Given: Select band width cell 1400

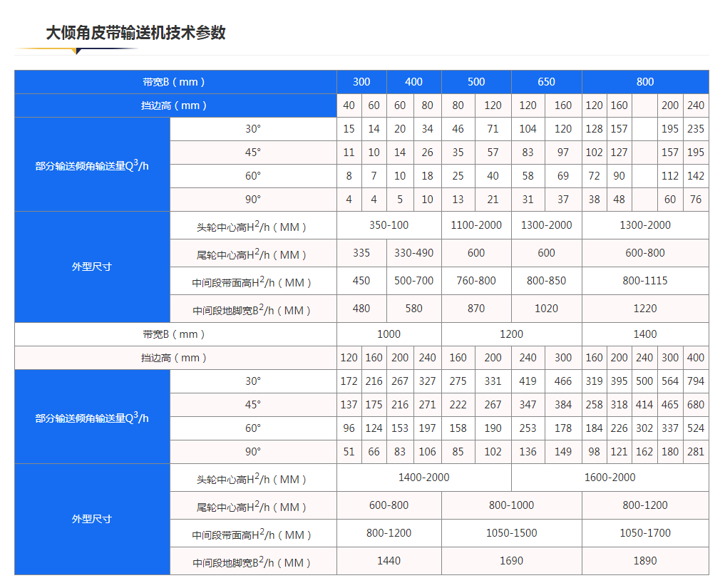Looking at the screenshot, I should 645,334.
